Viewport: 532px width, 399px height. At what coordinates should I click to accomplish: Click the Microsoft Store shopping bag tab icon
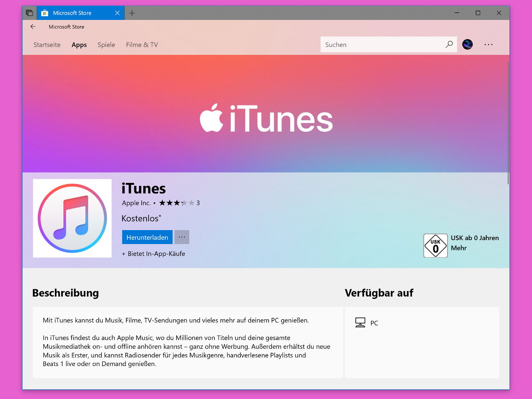click(x=45, y=13)
